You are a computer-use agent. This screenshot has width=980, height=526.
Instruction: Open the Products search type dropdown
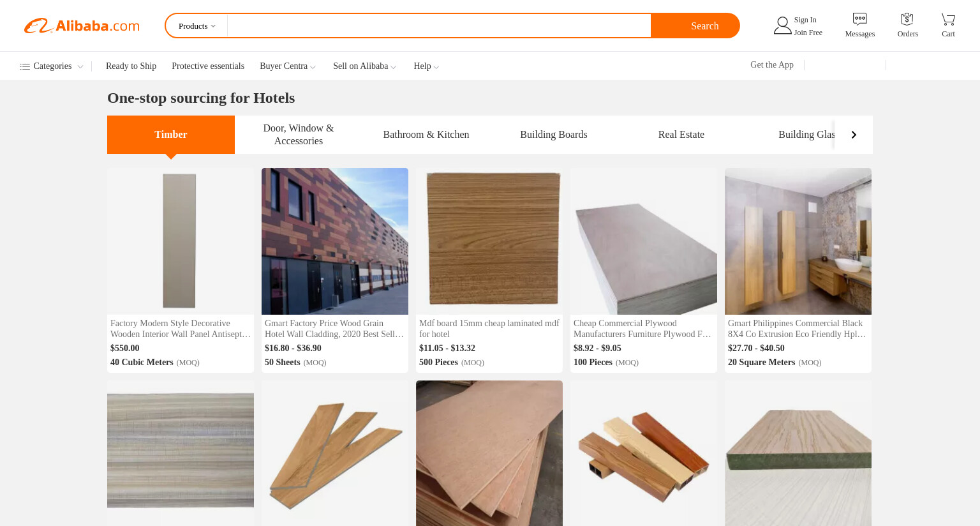coord(197,26)
